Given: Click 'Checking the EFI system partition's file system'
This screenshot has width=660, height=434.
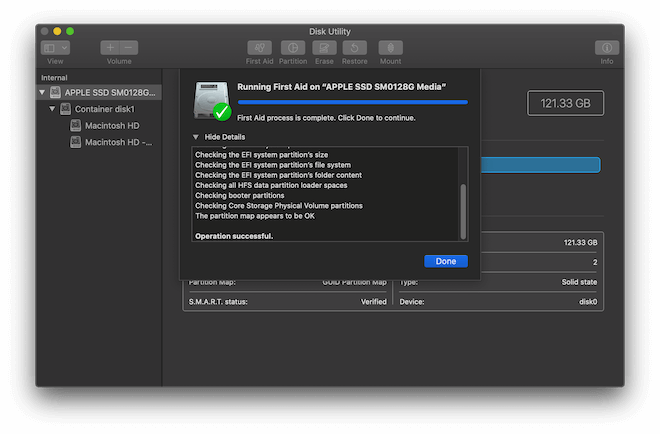Looking at the screenshot, I should tap(273, 165).
